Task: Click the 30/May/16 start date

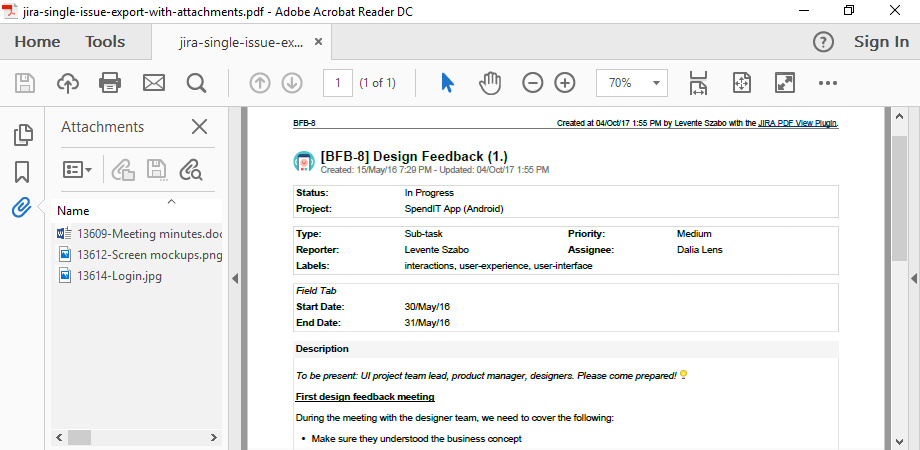Action: (x=427, y=307)
